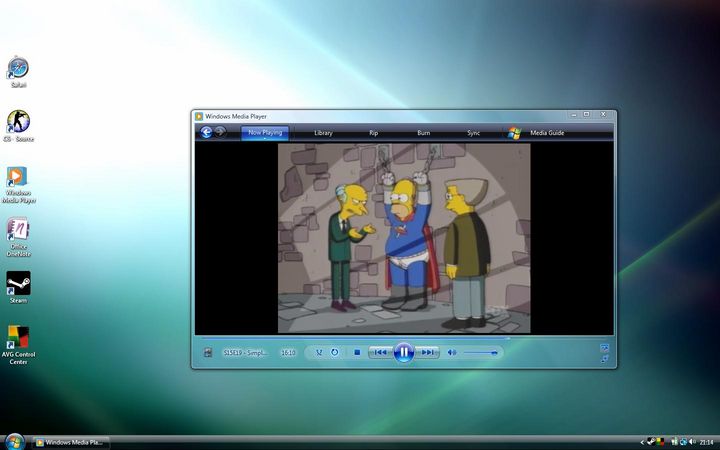Click the 16:10 elapsed time display

288,353
